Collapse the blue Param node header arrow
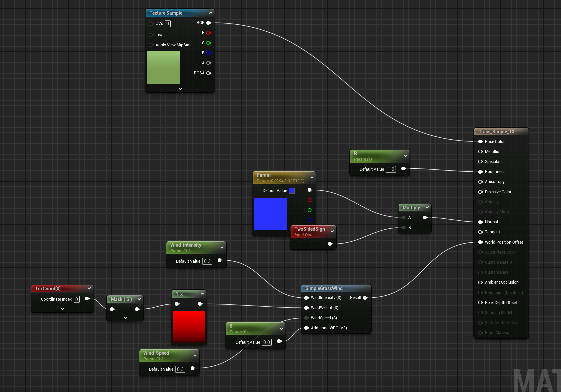The height and width of the screenshot is (392, 561). click(312, 177)
